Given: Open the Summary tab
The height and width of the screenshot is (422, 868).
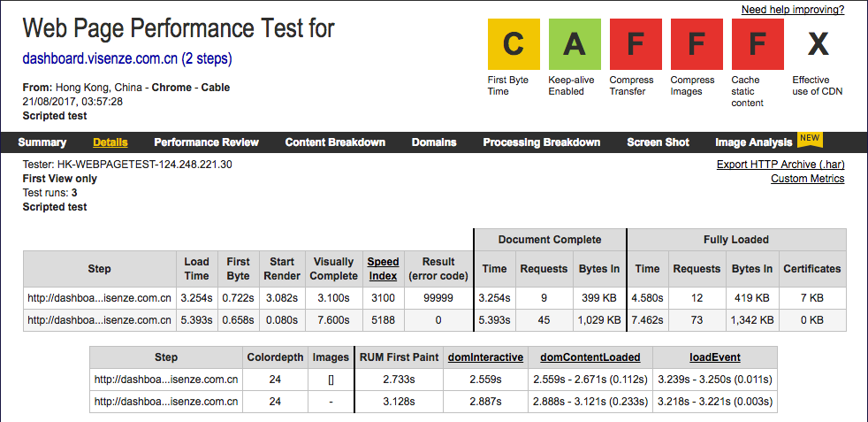Looking at the screenshot, I should click(x=42, y=142).
